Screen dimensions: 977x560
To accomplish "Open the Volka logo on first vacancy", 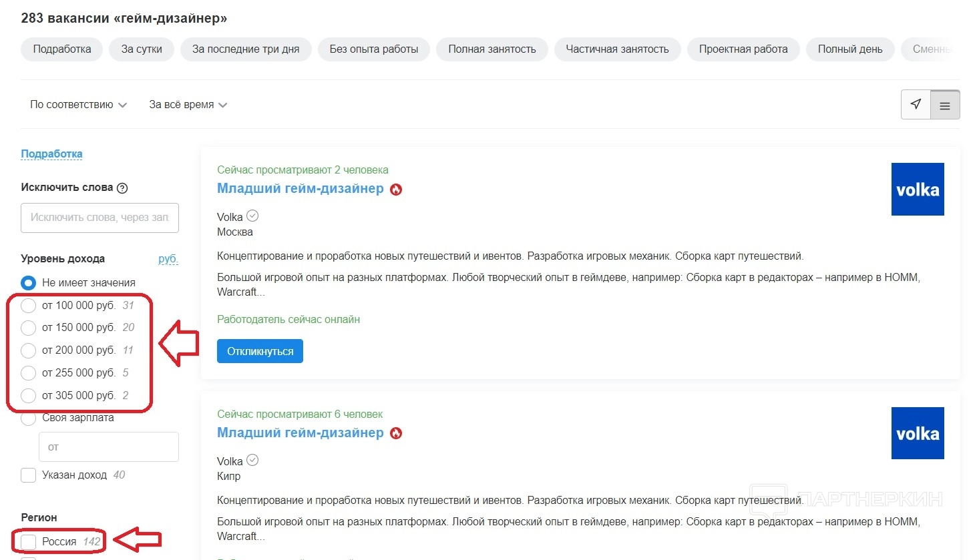I will pyautogui.click(x=917, y=190).
